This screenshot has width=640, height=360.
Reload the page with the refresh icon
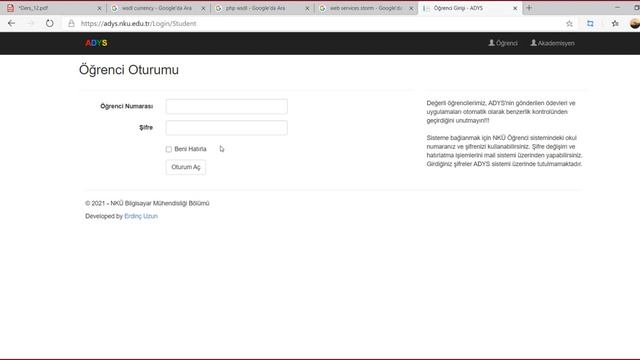coord(49,24)
